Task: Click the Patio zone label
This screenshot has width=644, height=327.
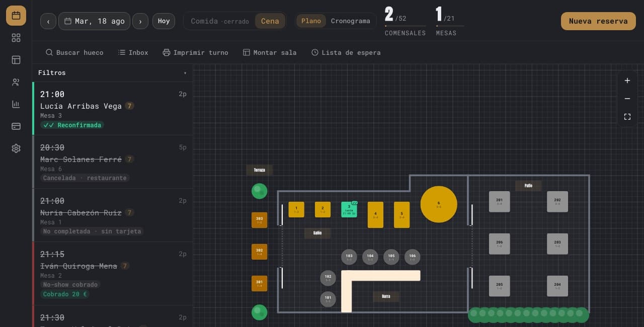Action: click(528, 186)
